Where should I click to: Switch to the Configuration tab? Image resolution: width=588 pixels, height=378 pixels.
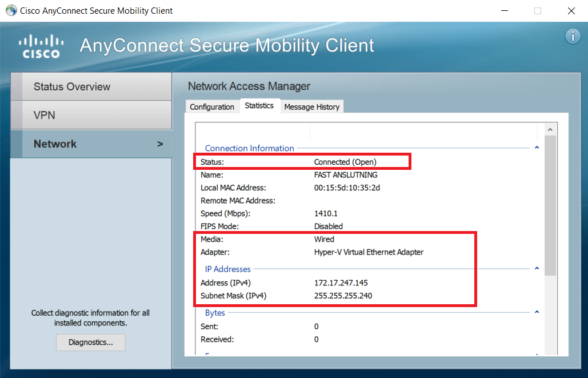tap(212, 106)
